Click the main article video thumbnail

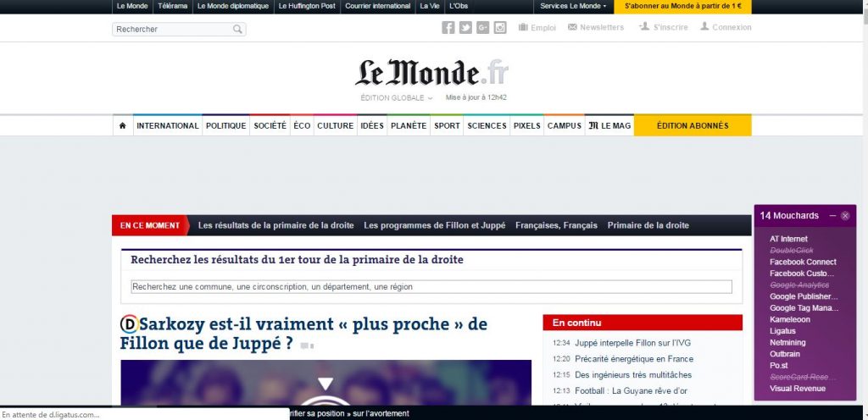click(325, 383)
